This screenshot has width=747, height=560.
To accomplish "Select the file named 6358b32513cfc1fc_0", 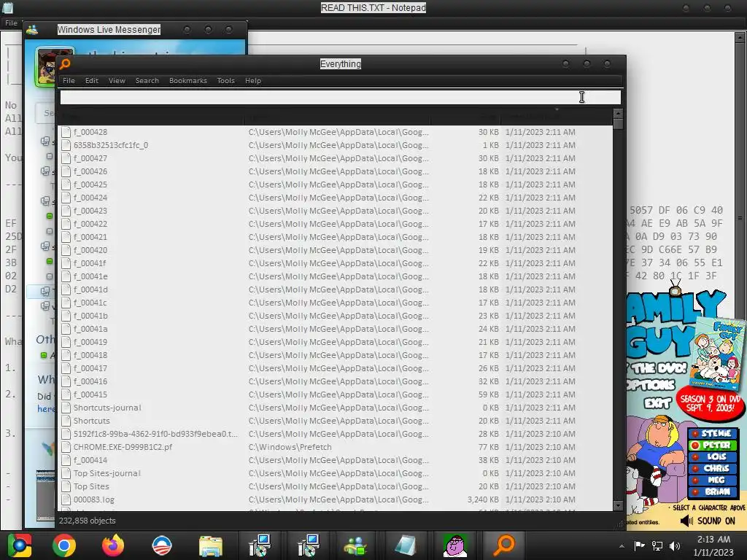I will pyautogui.click(x=111, y=145).
